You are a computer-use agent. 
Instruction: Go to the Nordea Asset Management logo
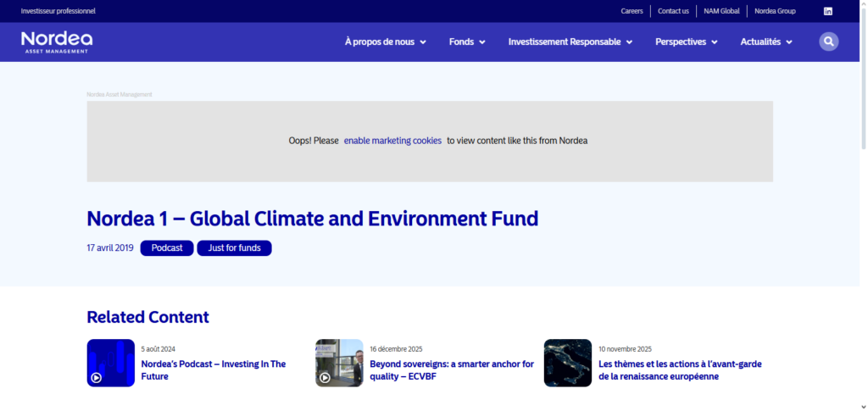pos(57,42)
